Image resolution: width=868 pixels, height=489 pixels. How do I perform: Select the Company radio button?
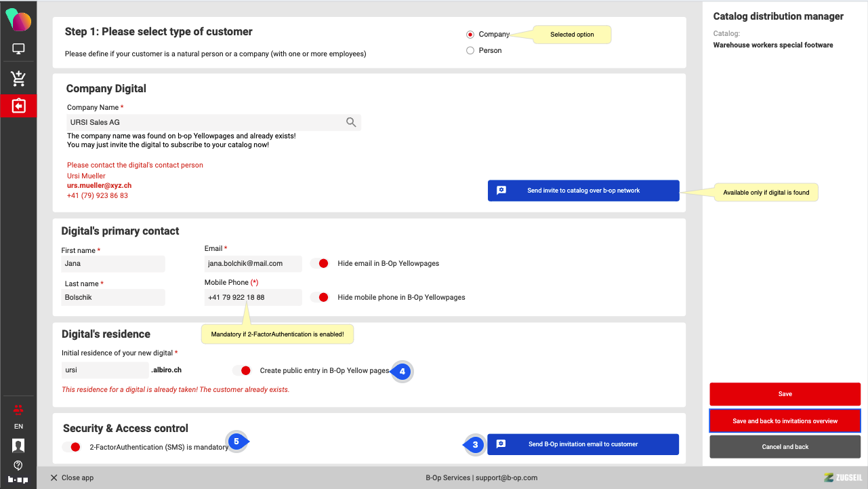pos(470,35)
